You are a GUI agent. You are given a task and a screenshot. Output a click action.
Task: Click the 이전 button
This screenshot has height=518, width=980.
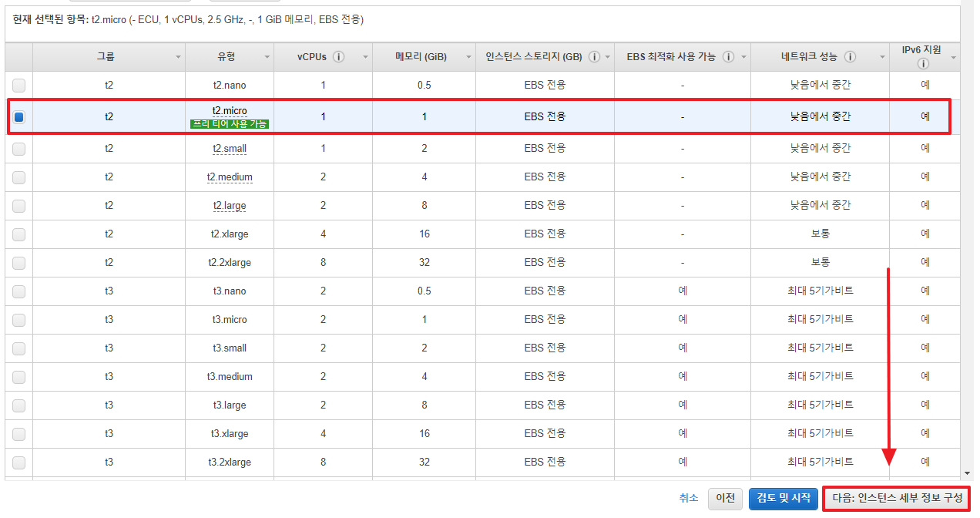tap(725, 499)
